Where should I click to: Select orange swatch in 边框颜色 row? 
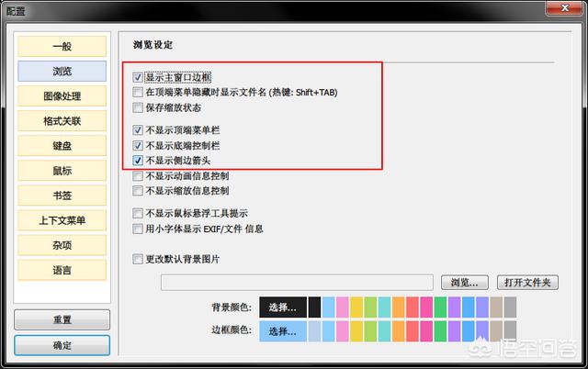(398, 331)
